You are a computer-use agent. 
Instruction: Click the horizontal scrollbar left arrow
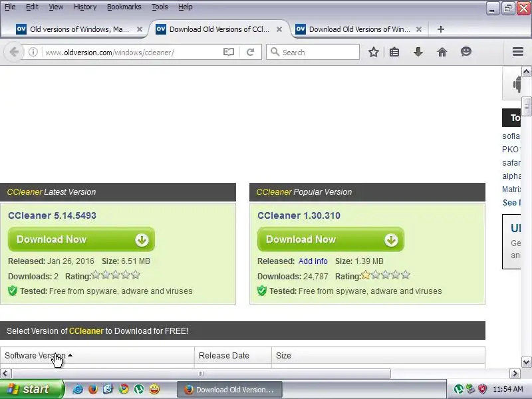coord(5,374)
